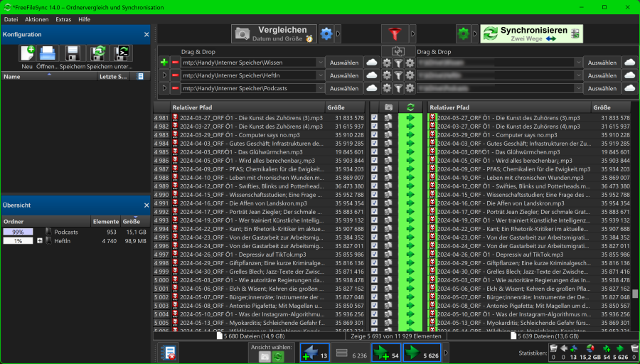
Task: Swap sides using the swap icon
Action: click(x=398, y=51)
